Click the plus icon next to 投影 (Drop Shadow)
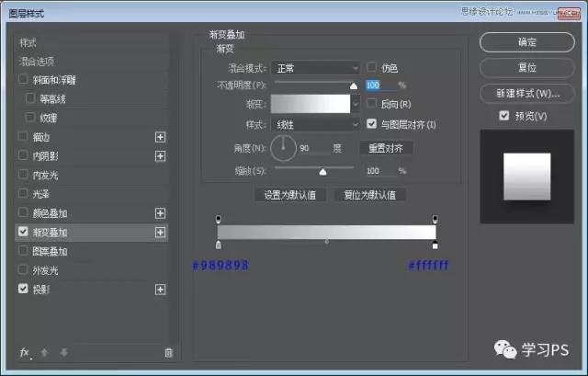 161,290
